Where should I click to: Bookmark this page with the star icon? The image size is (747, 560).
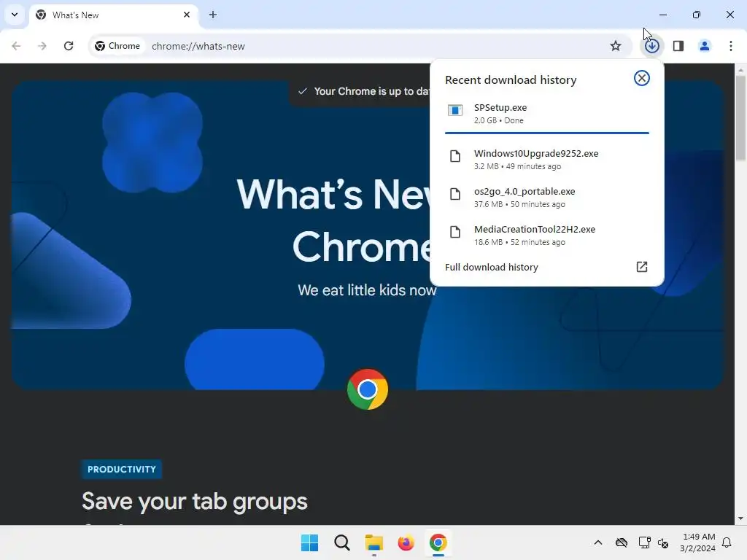(616, 46)
